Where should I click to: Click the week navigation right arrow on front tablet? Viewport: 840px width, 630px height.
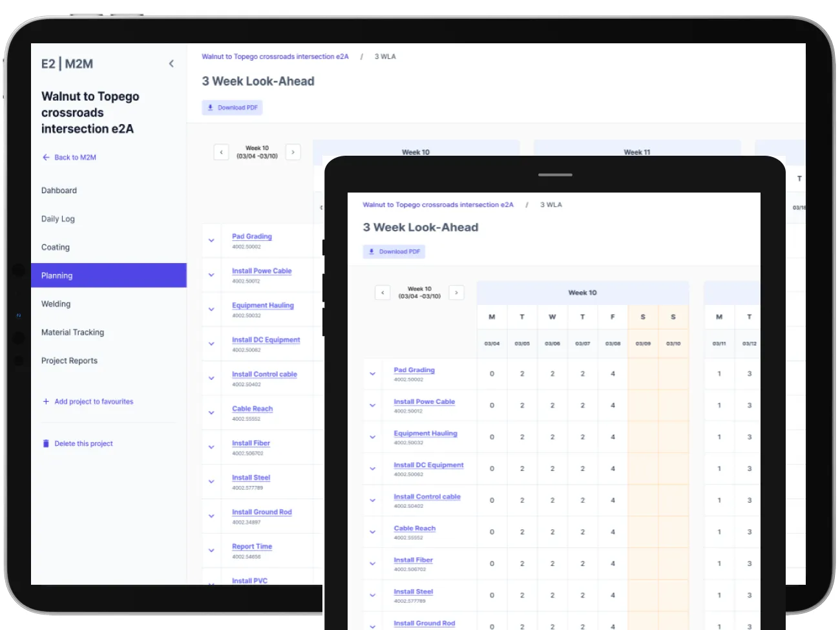tap(456, 292)
